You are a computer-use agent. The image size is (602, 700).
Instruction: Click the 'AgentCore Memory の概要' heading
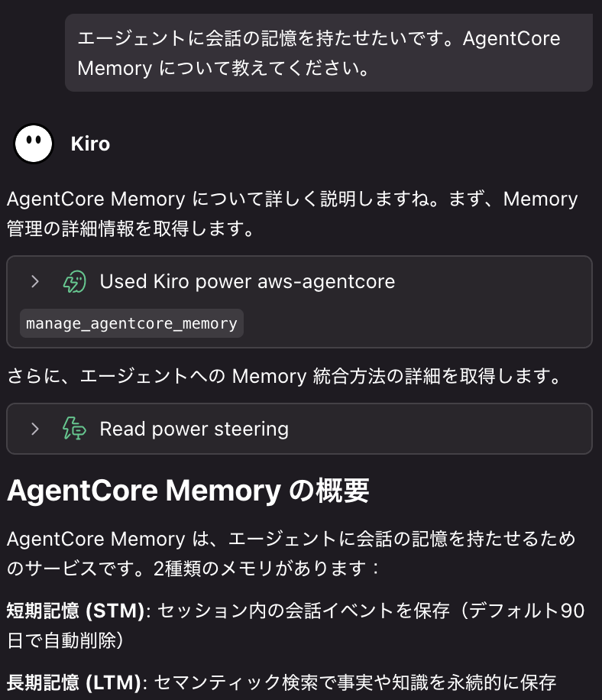coord(187,490)
